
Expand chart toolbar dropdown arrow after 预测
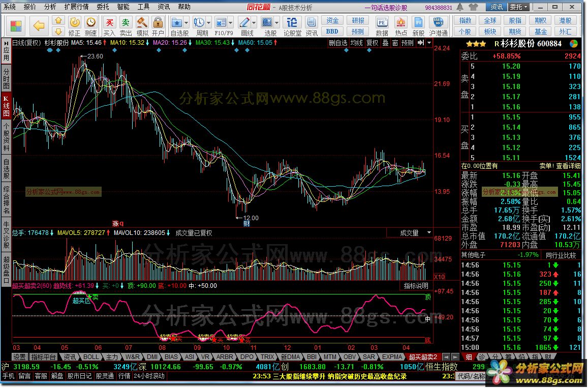pos(429,43)
